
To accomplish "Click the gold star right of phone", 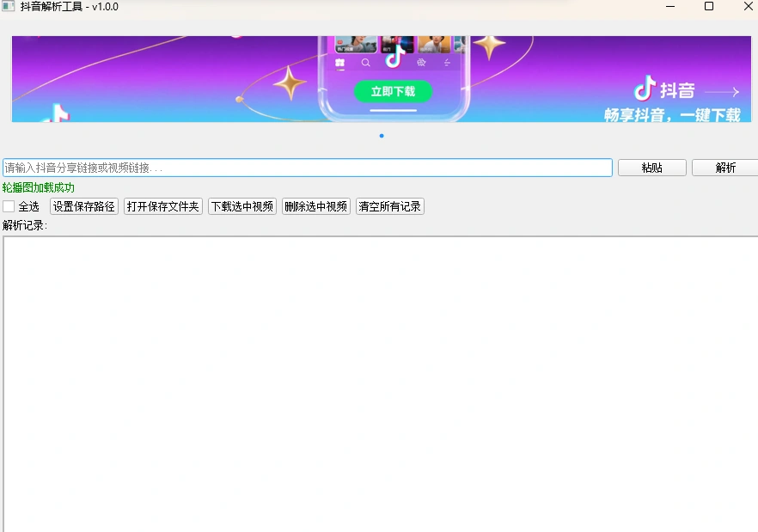I will tap(489, 46).
